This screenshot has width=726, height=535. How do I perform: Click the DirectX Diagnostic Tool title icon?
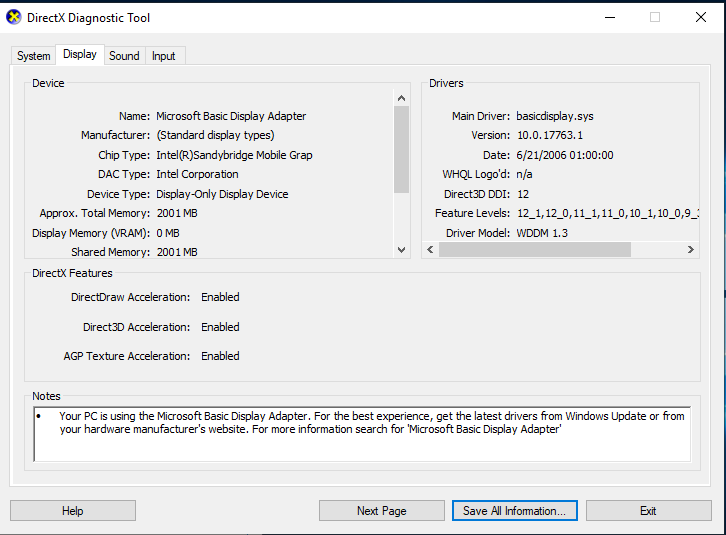(14, 18)
